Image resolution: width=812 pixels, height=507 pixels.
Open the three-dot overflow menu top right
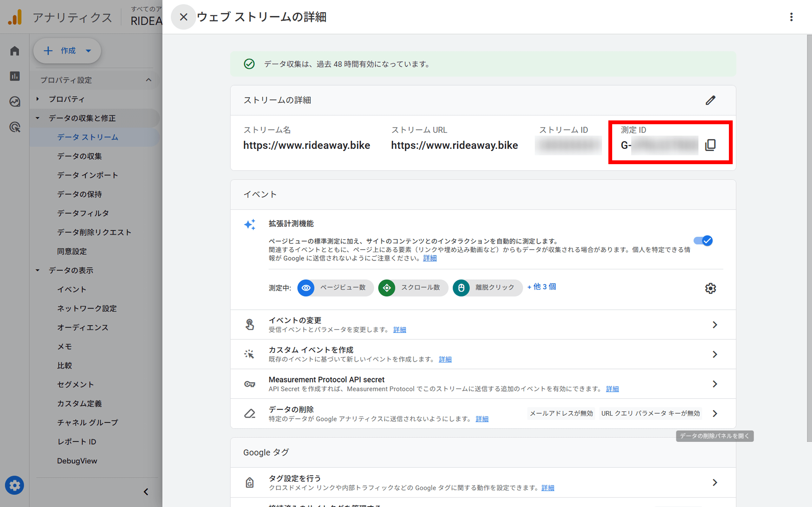pyautogui.click(x=791, y=17)
